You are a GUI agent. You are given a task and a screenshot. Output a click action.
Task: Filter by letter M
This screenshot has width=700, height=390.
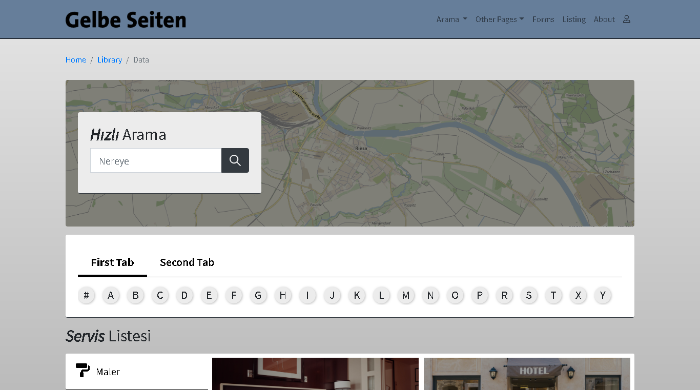[x=406, y=295]
